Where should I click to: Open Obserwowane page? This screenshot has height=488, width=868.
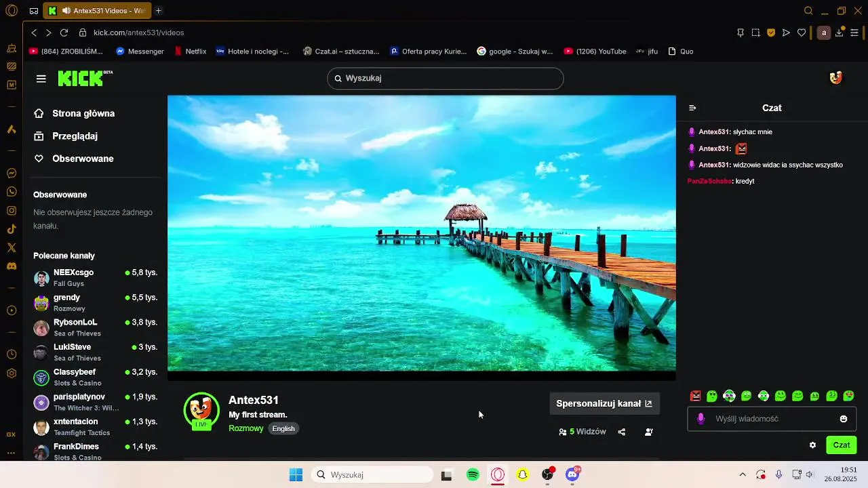[x=74, y=159]
